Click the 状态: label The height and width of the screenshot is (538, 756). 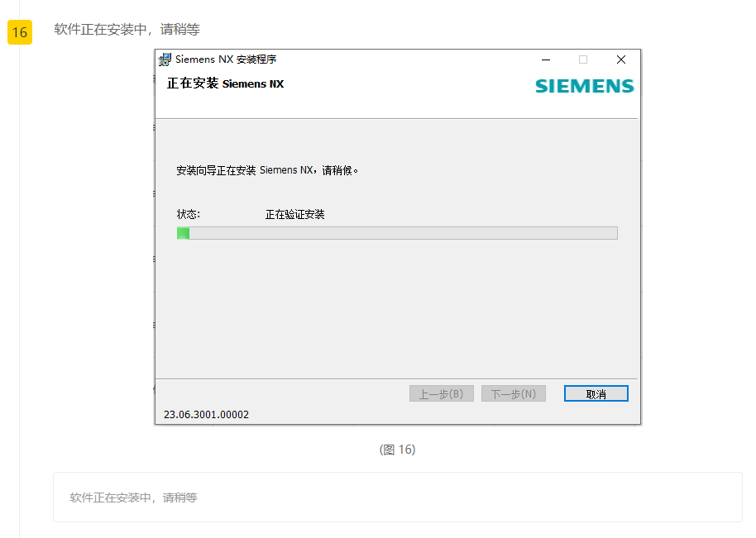188,214
